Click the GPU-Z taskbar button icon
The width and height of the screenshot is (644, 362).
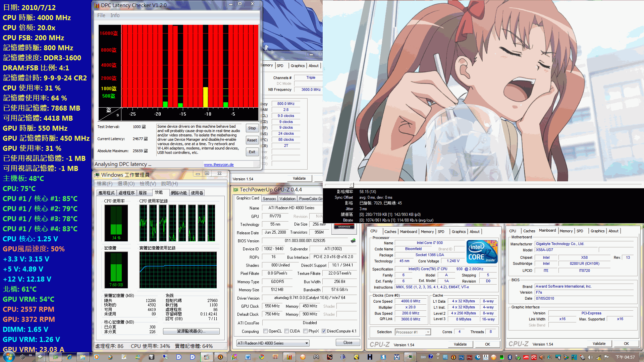55,357
